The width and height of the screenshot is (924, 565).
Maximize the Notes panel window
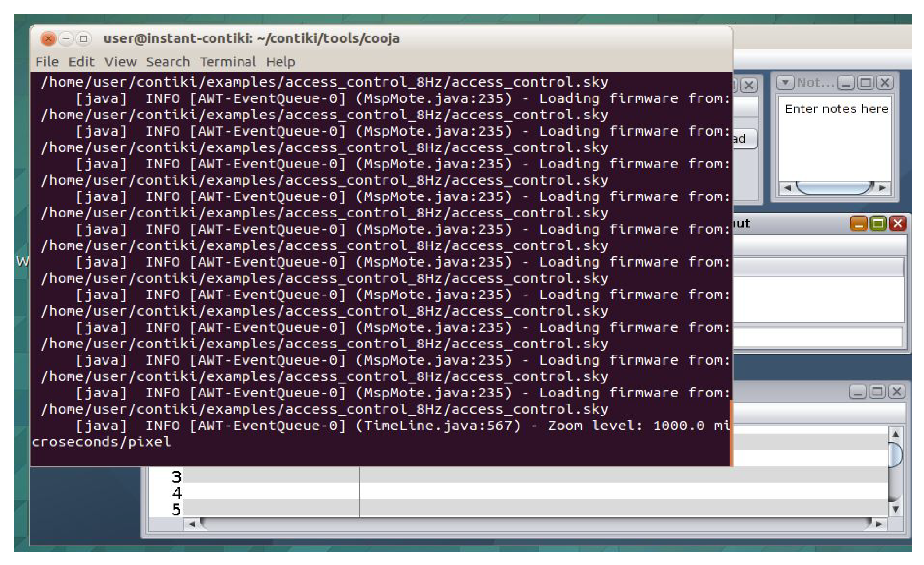click(866, 82)
